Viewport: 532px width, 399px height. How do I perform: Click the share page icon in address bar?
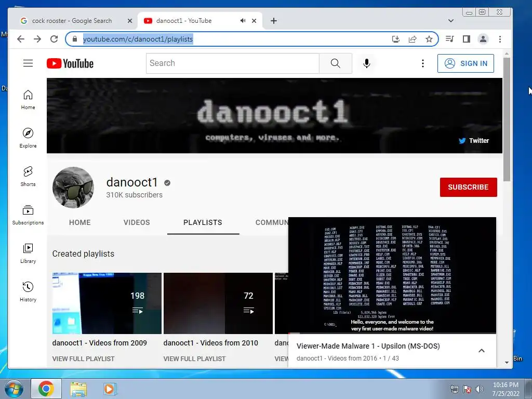coord(412,39)
